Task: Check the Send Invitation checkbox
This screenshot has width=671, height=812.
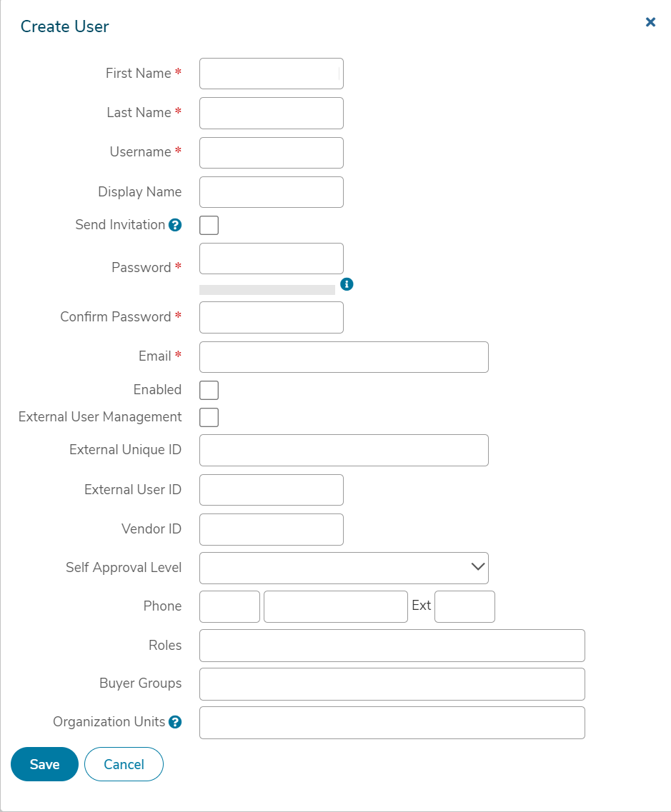Action: (x=209, y=225)
